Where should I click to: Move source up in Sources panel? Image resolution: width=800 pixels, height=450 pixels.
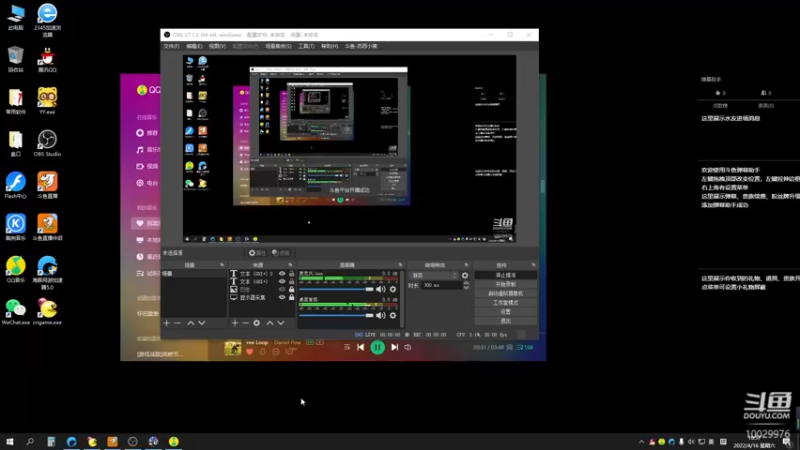tap(270, 323)
